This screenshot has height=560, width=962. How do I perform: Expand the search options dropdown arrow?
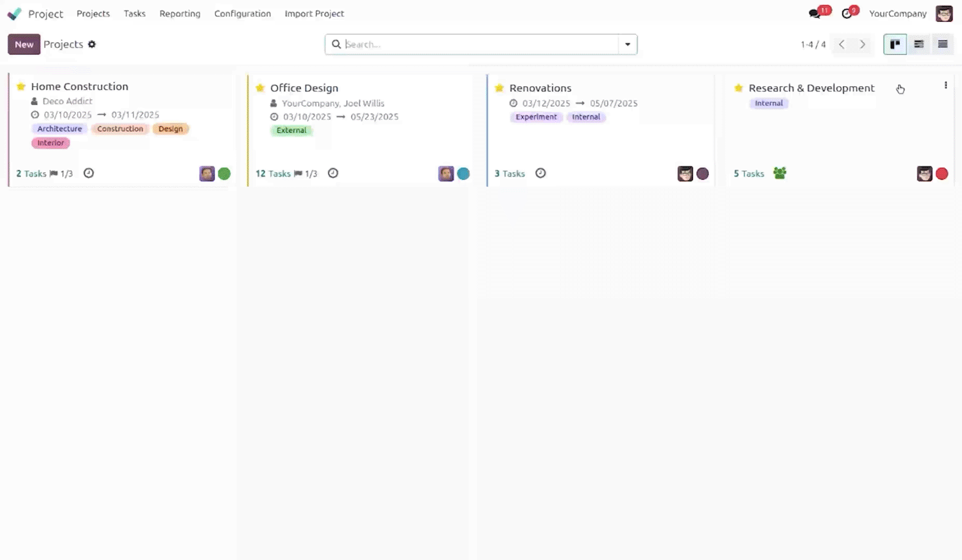tap(627, 45)
